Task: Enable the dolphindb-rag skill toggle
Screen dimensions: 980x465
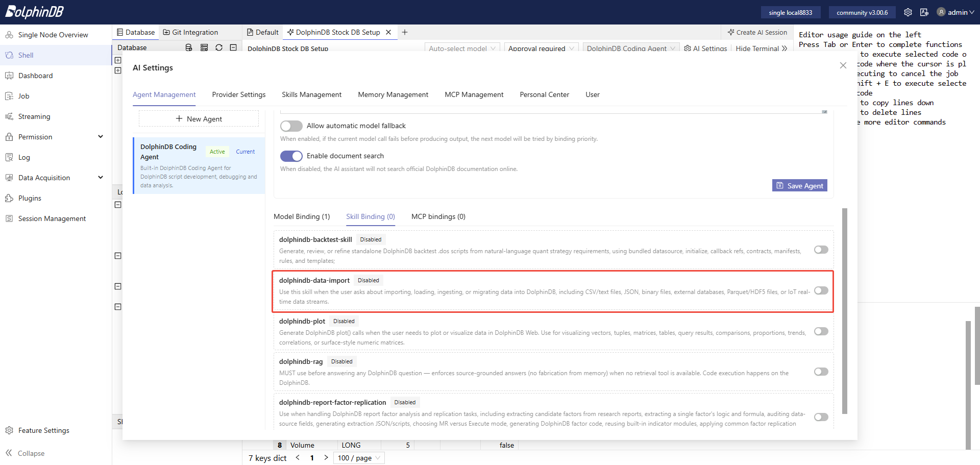Action: (821, 372)
